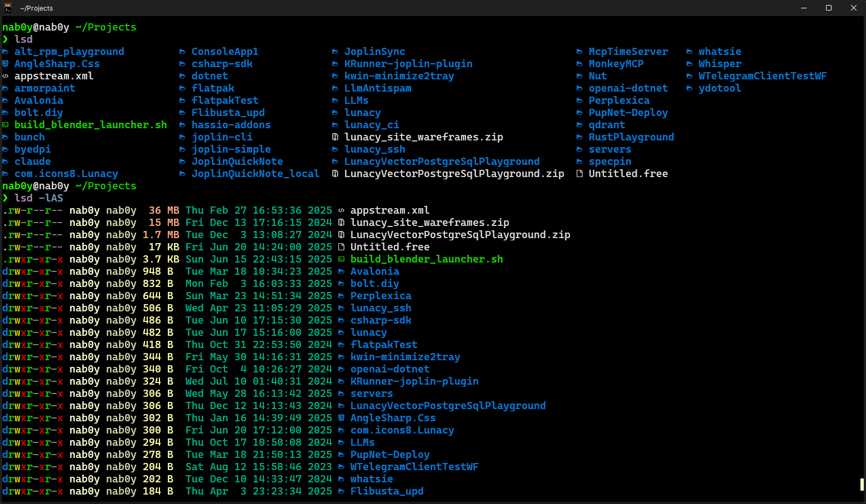Click the KRunner-joplin-plugin entry in the long listing
The image size is (866, 504).
coord(414,381)
